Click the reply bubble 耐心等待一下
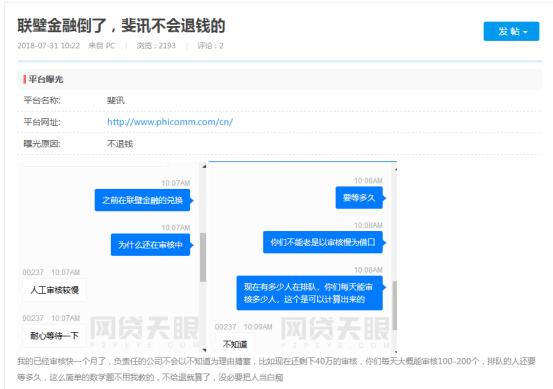The width and height of the screenshot is (553, 389). (x=55, y=335)
